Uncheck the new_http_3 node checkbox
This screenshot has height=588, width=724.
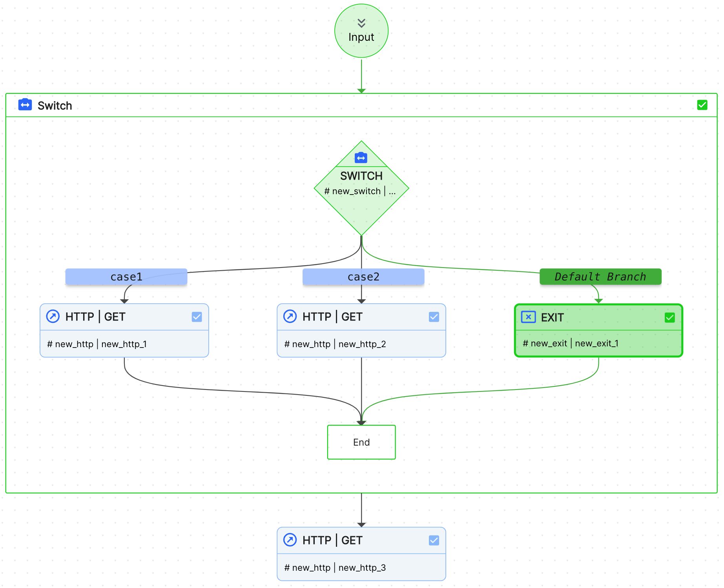coord(434,541)
